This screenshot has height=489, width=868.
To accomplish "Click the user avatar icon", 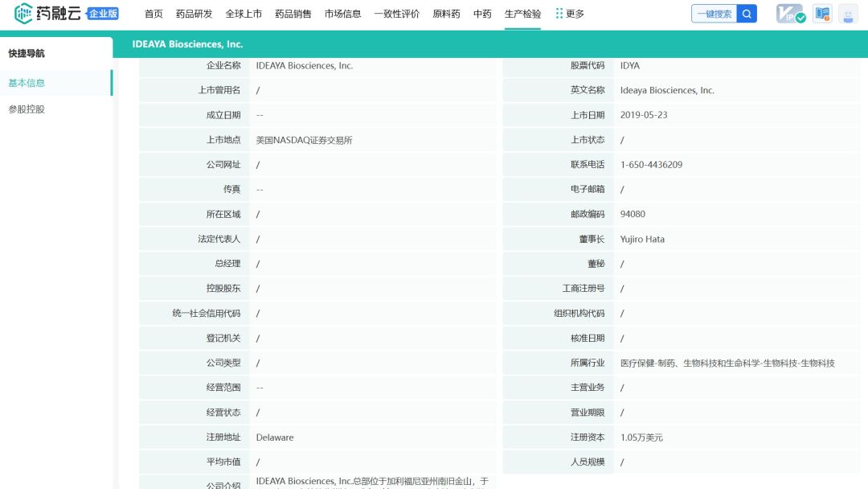I will point(848,14).
